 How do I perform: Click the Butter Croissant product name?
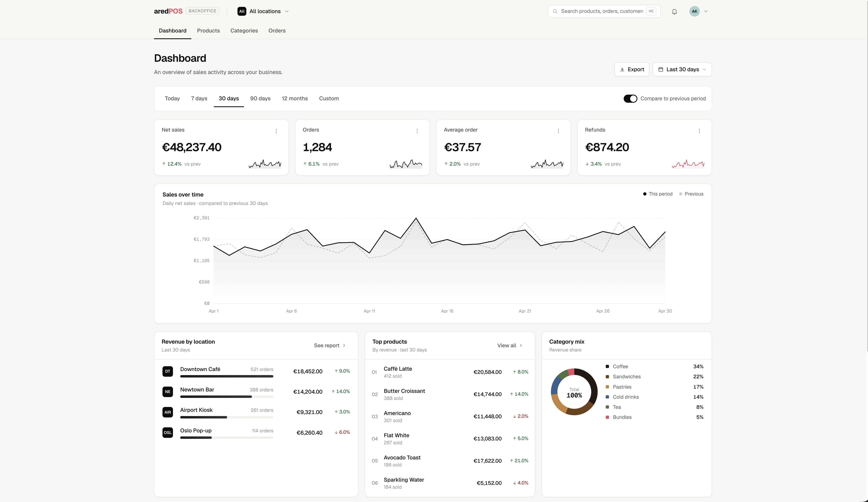[404, 391]
